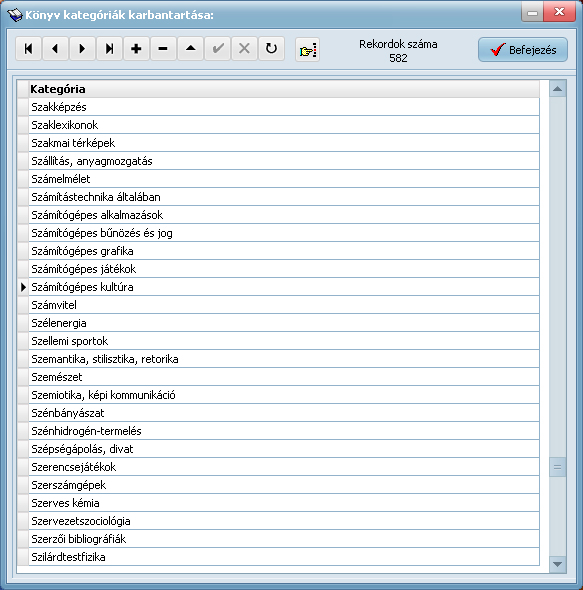Select the Szerves kémia row
Image resolution: width=583 pixels, height=590 pixels.
tap(284, 503)
